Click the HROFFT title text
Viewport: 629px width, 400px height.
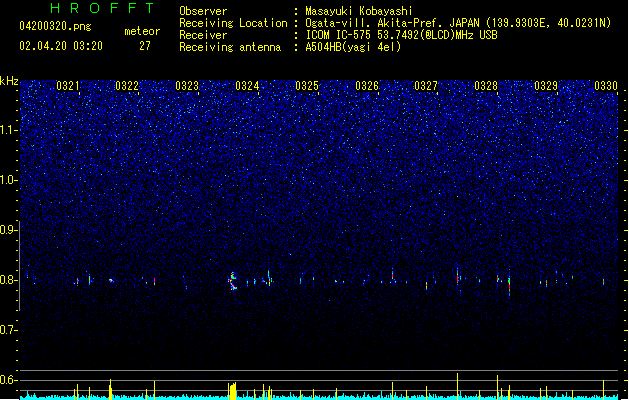click(102, 8)
